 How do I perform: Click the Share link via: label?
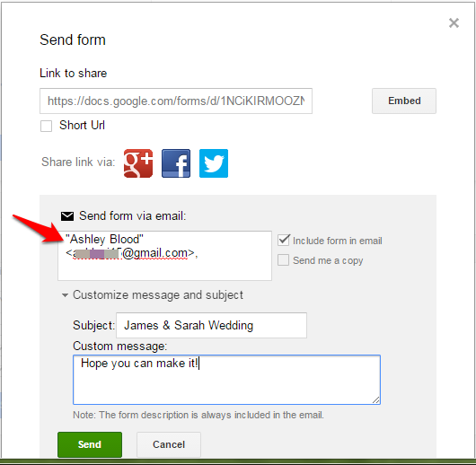point(78,162)
